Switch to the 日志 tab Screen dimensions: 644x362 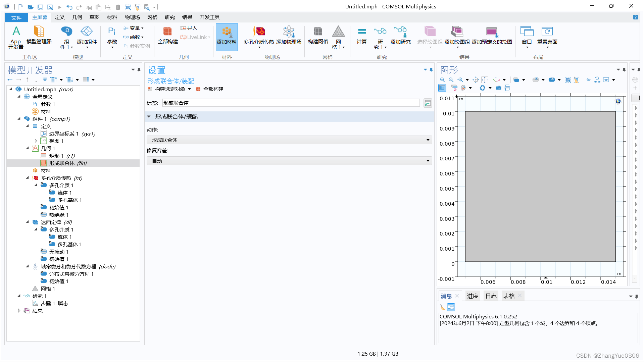click(x=491, y=296)
